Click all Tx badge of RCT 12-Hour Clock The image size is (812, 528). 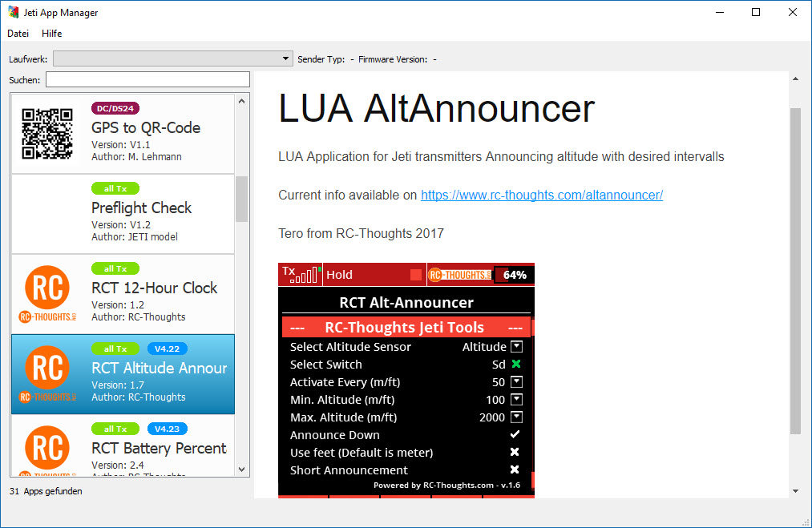click(x=115, y=268)
